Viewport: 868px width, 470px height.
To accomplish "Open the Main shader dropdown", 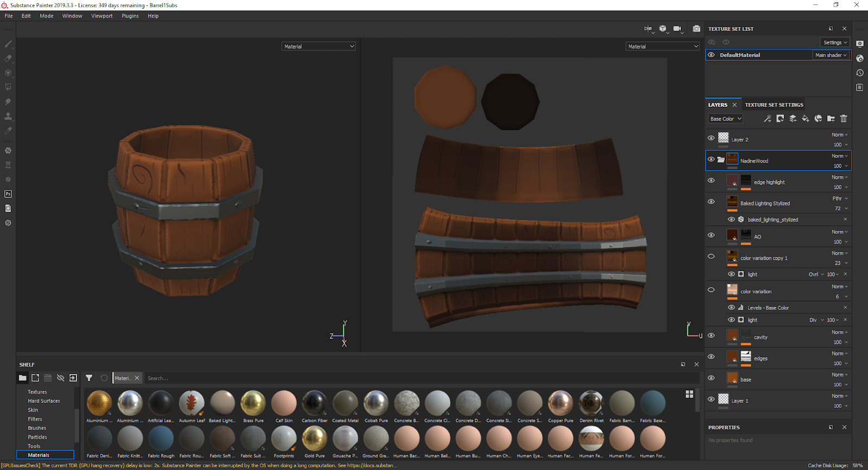I will (831, 55).
